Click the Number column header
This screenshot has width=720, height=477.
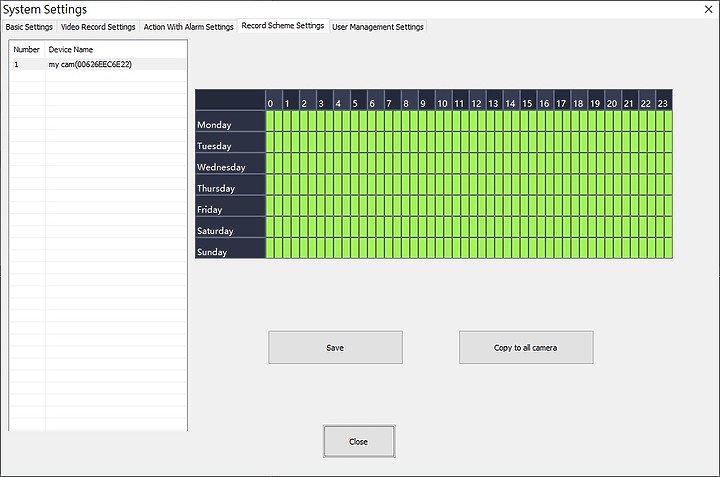(x=27, y=49)
